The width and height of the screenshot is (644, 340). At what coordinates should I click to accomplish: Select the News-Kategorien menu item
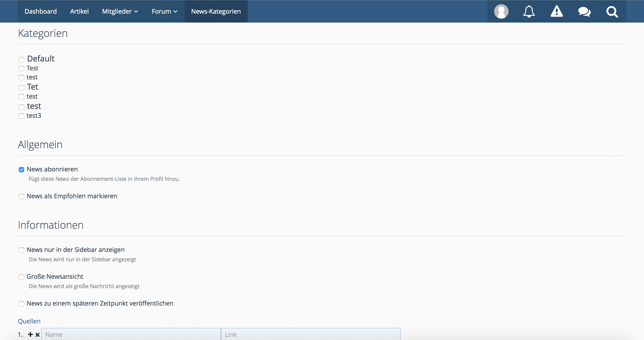[x=216, y=11]
